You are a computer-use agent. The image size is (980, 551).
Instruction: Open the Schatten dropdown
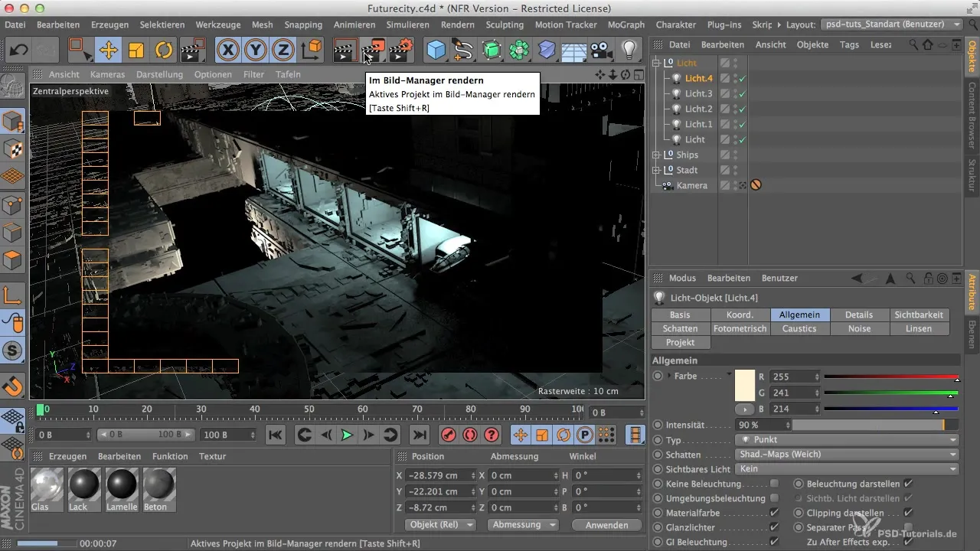click(848, 455)
